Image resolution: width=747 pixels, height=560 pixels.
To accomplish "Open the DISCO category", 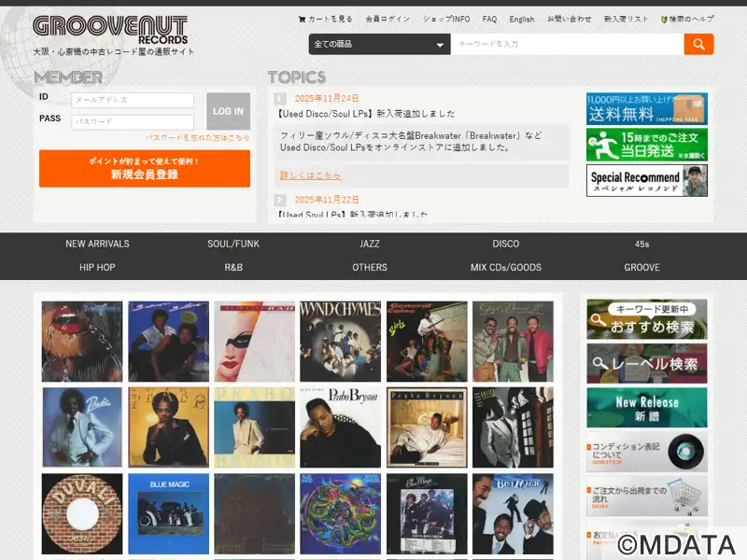I will click(506, 244).
